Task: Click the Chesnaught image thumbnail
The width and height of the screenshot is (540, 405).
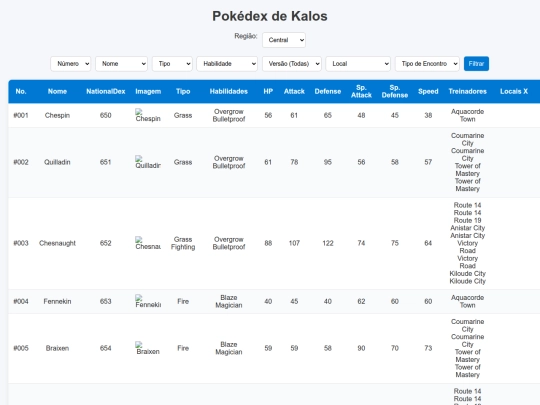Action: tap(148, 243)
